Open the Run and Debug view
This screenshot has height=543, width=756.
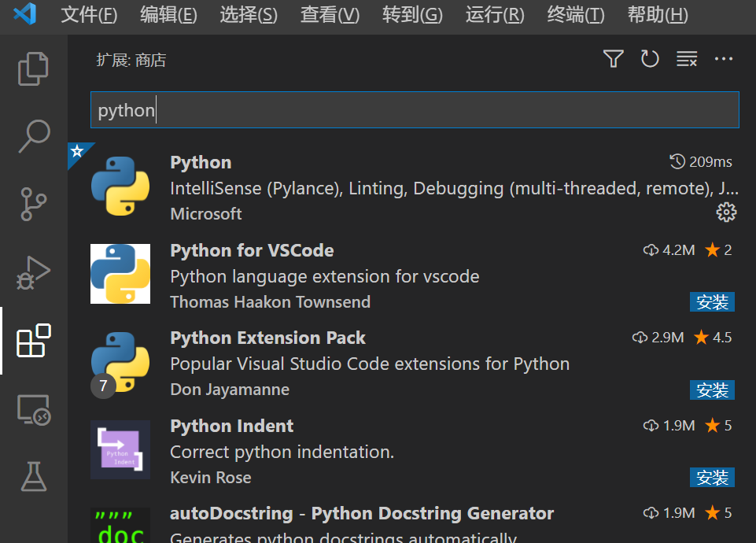33,272
